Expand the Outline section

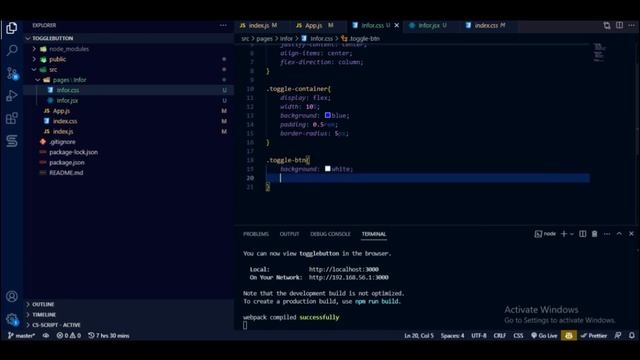pos(130,304)
